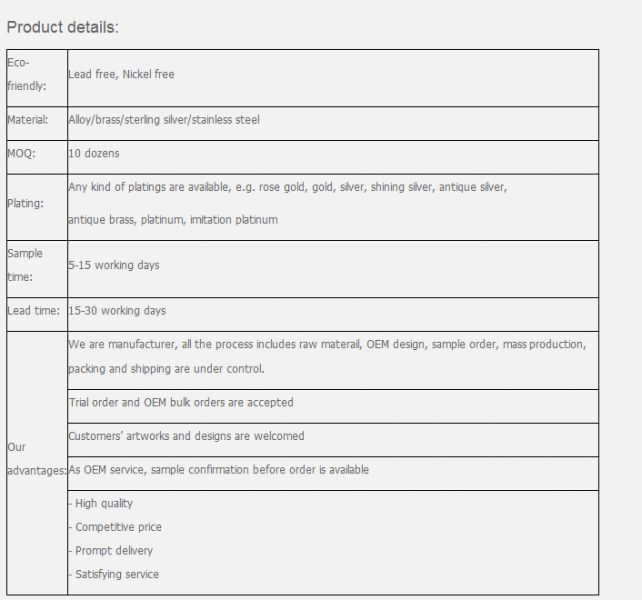Viewport: 642px width, 600px height.
Task: Click 'Trial order and OEM bulk orders' row
Action: tap(181, 402)
